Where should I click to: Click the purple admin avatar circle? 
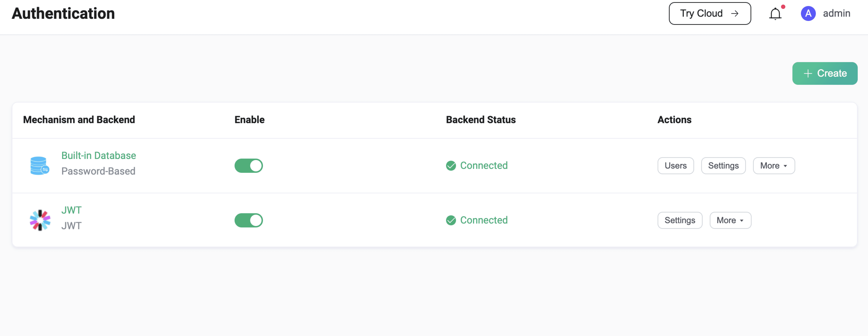(x=808, y=14)
